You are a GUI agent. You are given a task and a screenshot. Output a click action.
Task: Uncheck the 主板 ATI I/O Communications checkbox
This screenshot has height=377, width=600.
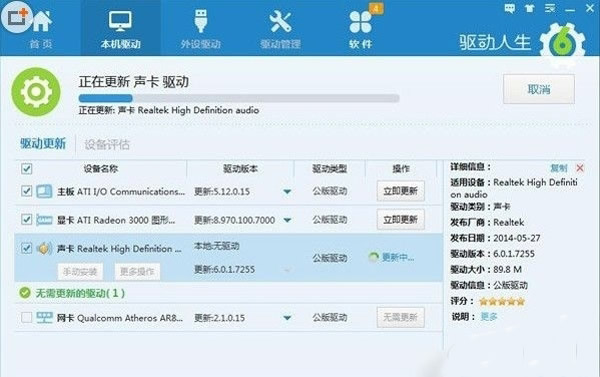pyautogui.click(x=26, y=191)
